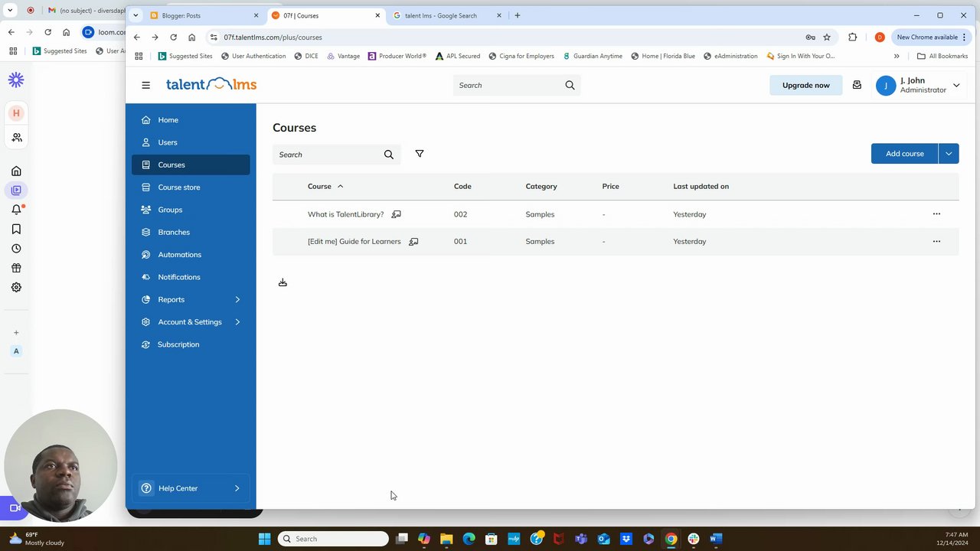Open the Cigna for Employers bookmark
Image resolution: width=980 pixels, height=551 pixels.
521,56
